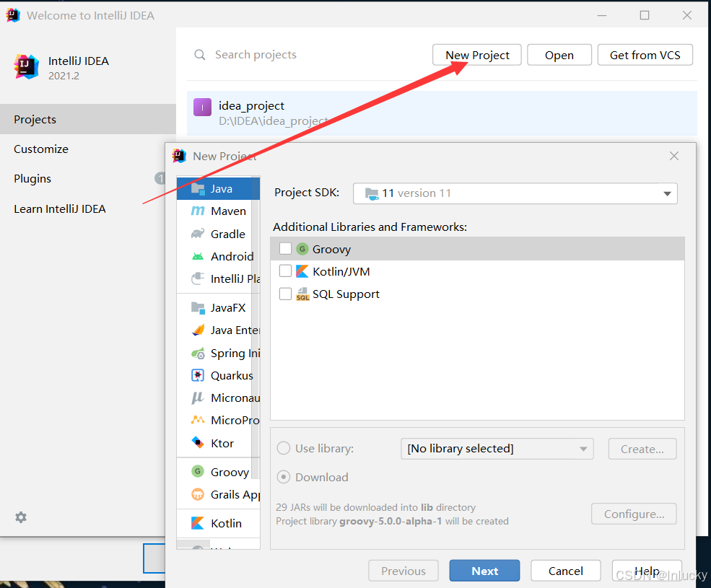
Task: Click the SQL Support icon
Action: [302, 294]
